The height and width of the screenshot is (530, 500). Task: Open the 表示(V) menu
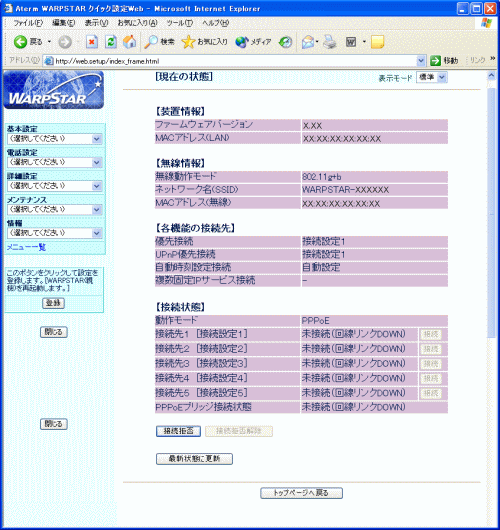[x=96, y=23]
